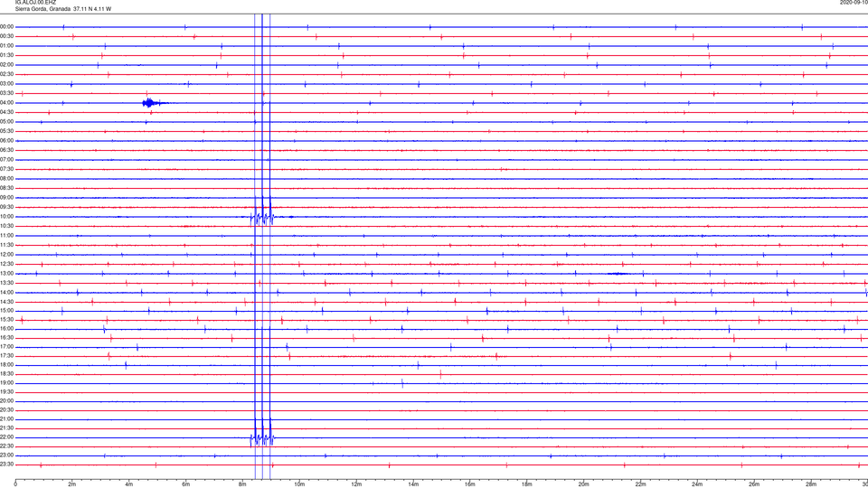Select the 10:30 trace label

coord(7,226)
